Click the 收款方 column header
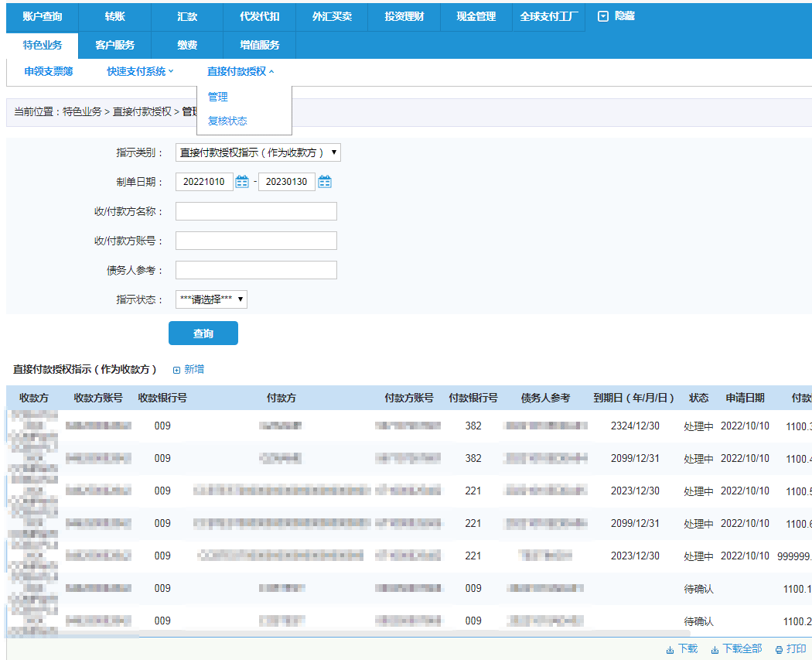The height and width of the screenshot is (660, 812). [x=34, y=398]
